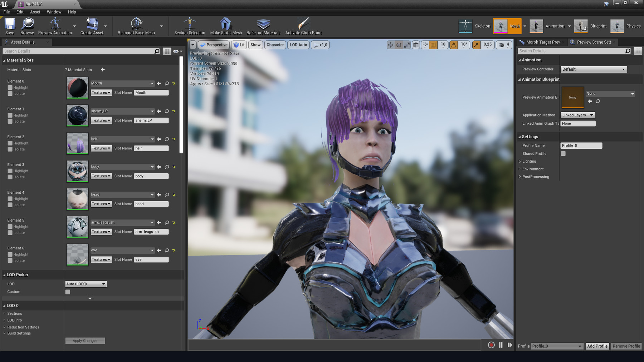Open the Window menu

[54, 12]
